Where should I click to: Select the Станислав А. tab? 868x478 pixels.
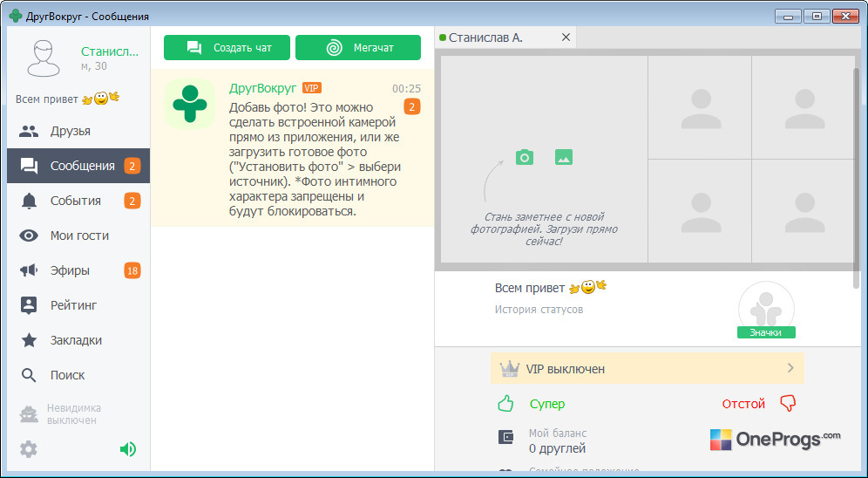505,38
